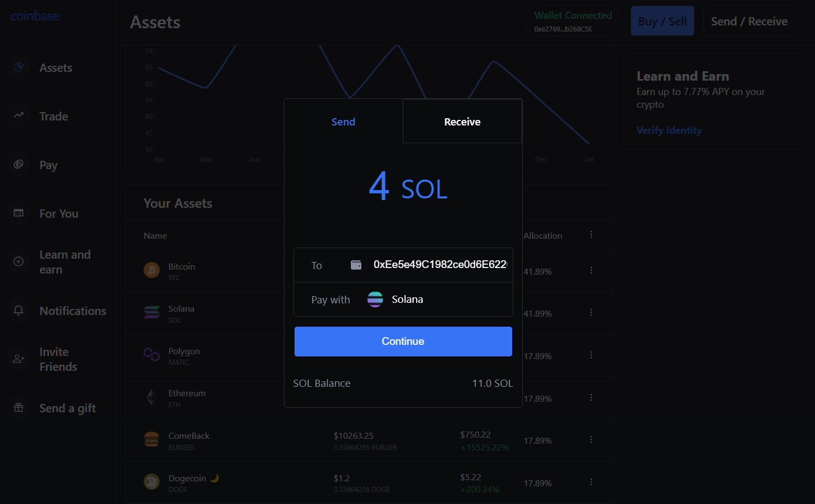
Task: Go to Assets in sidebar
Action: [x=56, y=68]
